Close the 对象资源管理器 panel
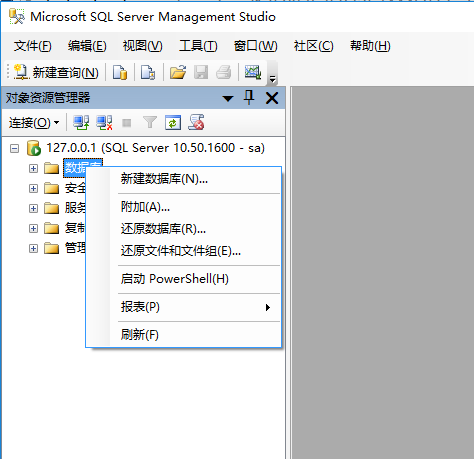 coord(272,98)
